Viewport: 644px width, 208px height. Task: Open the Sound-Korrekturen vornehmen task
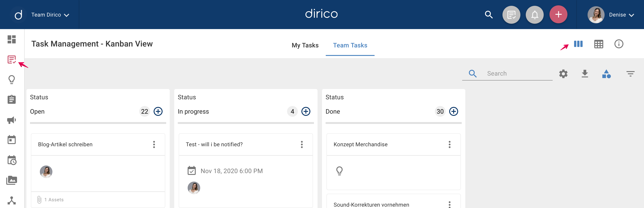click(x=371, y=204)
